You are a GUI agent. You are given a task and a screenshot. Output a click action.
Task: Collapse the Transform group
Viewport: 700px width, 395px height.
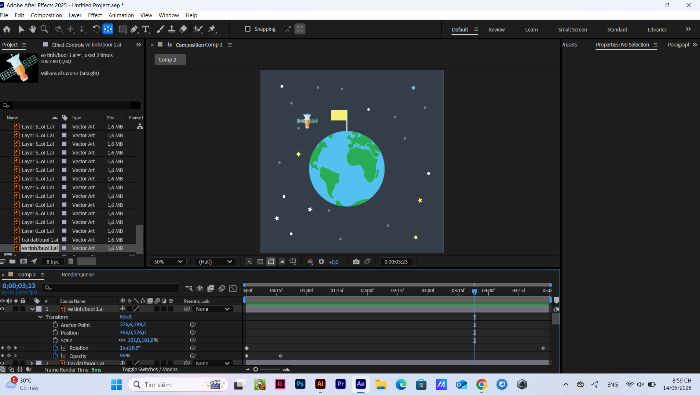(40, 317)
